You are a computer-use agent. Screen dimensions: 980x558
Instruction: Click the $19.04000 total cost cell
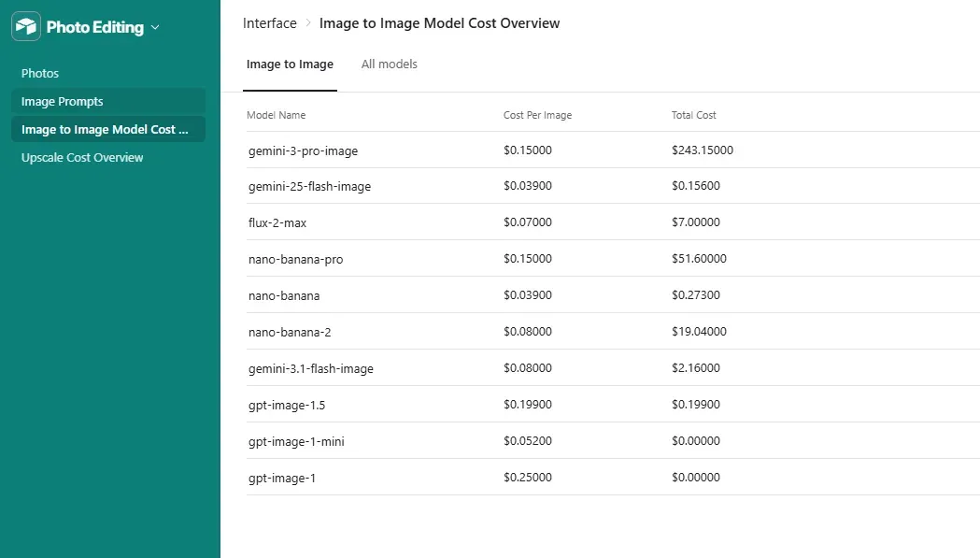[699, 332]
